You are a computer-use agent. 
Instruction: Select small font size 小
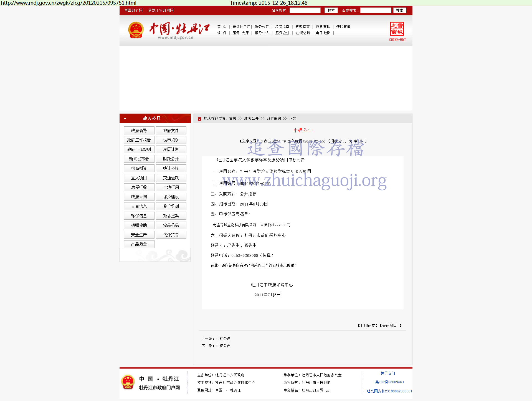tap(361, 141)
